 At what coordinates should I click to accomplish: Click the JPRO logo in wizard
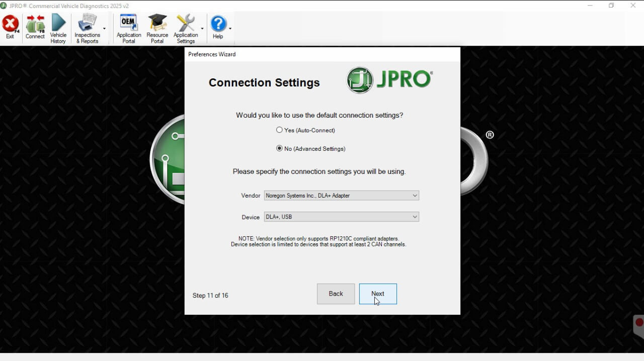coord(389,80)
